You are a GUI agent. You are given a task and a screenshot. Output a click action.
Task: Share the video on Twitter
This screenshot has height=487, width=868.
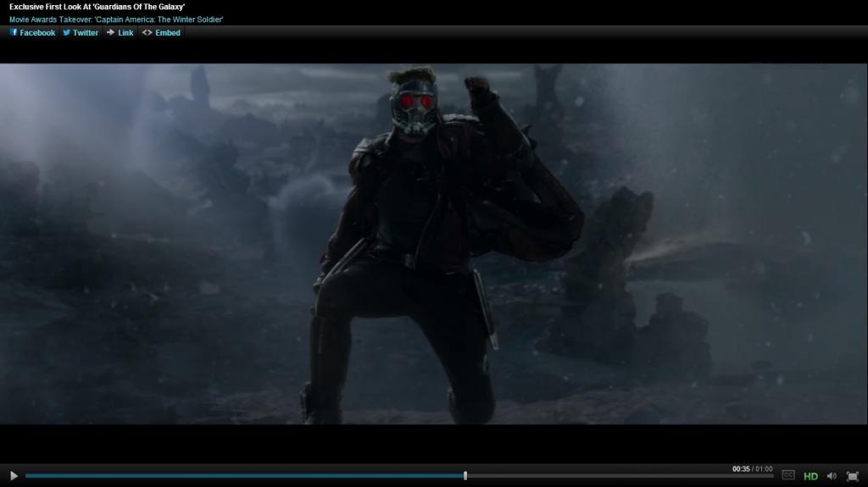(x=81, y=33)
